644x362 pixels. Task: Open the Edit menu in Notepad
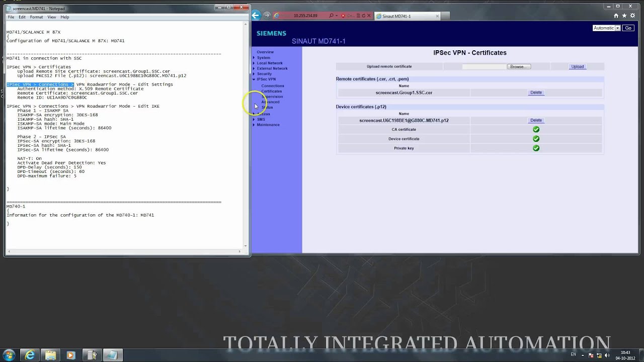[22, 17]
